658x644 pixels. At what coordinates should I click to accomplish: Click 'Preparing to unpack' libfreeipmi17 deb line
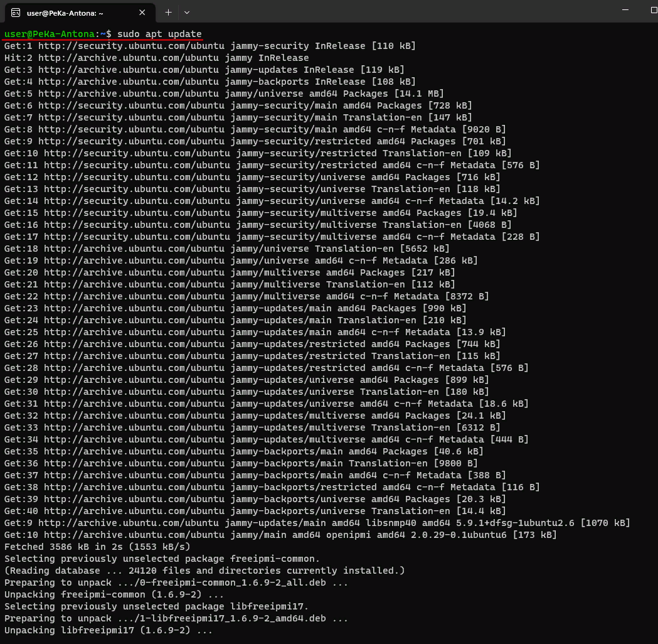click(x=176, y=618)
